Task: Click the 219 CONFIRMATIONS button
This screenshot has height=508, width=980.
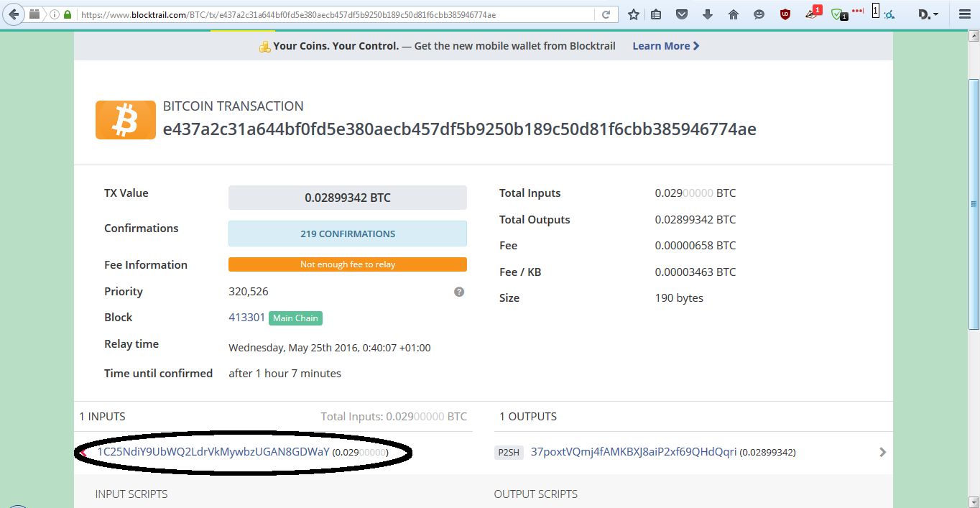Action: [x=348, y=234]
